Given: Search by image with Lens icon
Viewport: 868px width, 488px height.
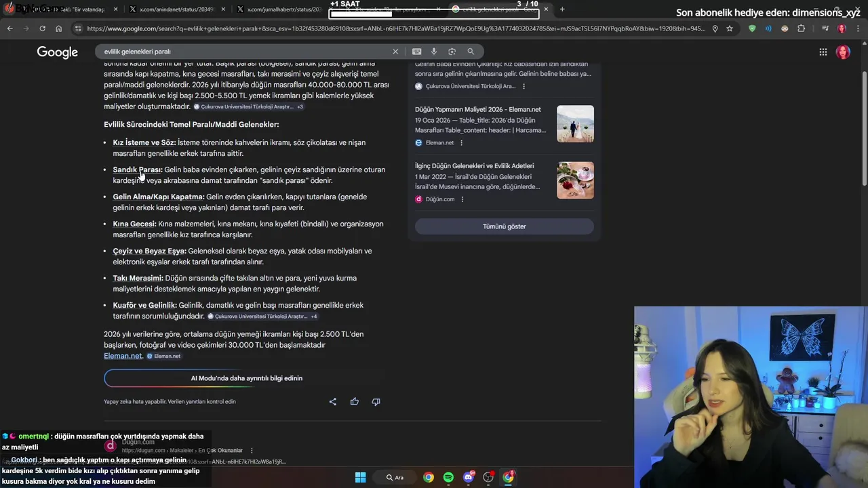Looking at the screenshot, I should point(452,52).
